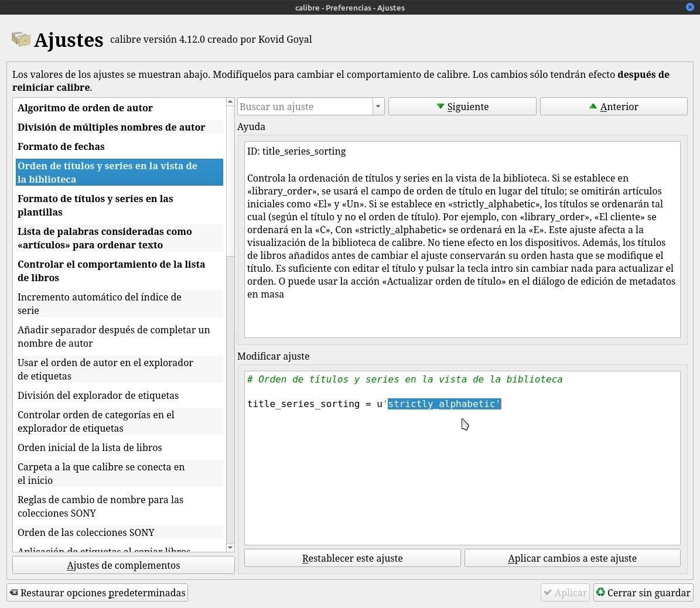The image size is (700, 608).
Task: Select Lista de palabras consideradas como artículos
Action: [x=119, y=238]
